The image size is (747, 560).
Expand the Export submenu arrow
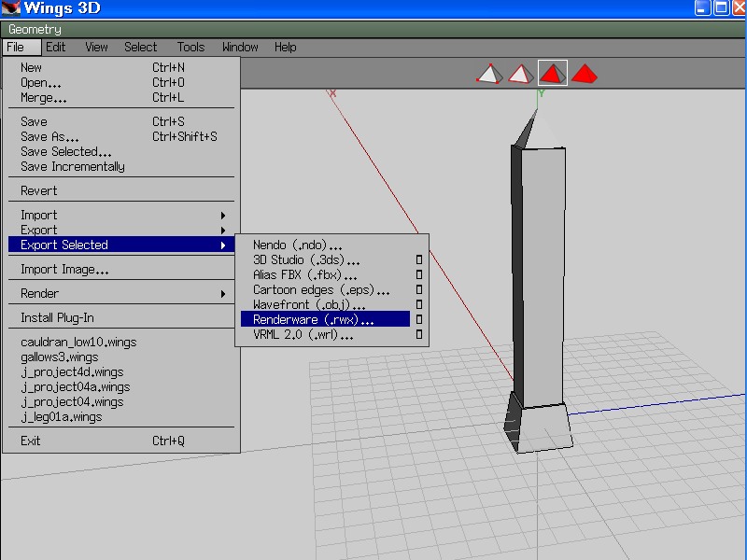click(223, 231)
